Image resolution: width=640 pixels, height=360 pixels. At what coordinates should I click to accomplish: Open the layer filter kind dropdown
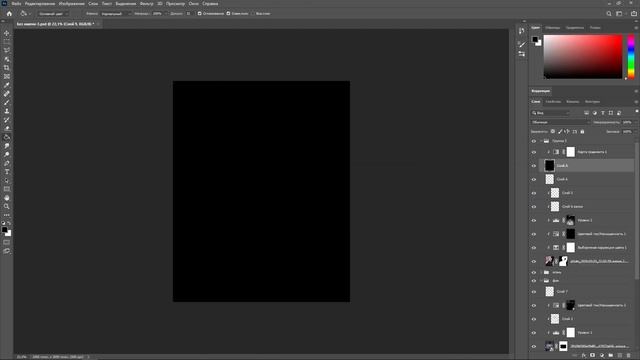coord(550,113)
